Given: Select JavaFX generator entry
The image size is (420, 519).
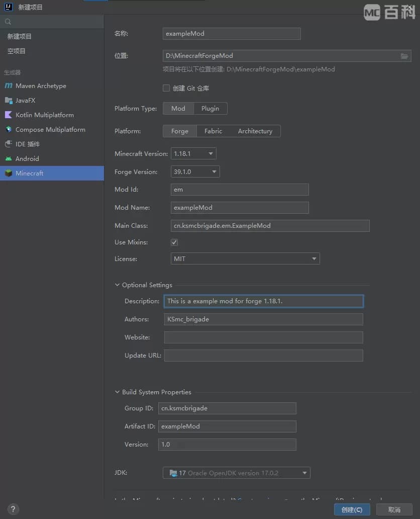Looking at the screenshot, I should pos(52,100).
